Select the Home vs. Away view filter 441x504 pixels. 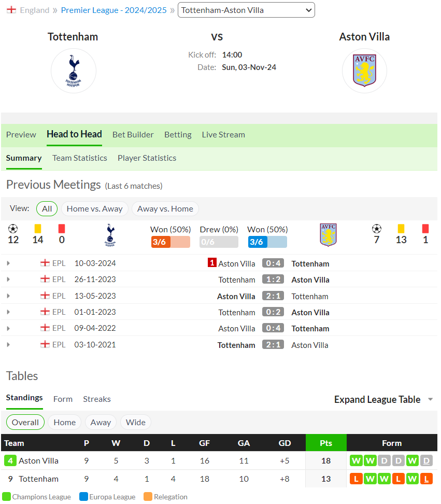coord(94,208)
